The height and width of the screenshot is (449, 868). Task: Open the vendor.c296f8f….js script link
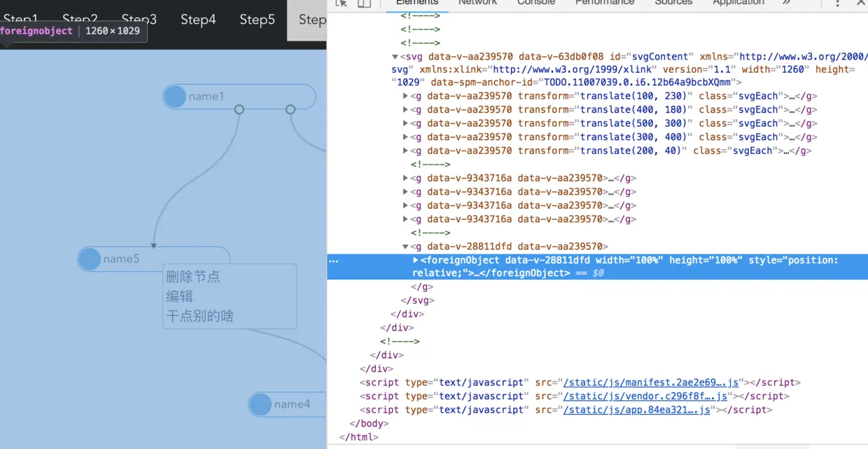click(645, 396)
